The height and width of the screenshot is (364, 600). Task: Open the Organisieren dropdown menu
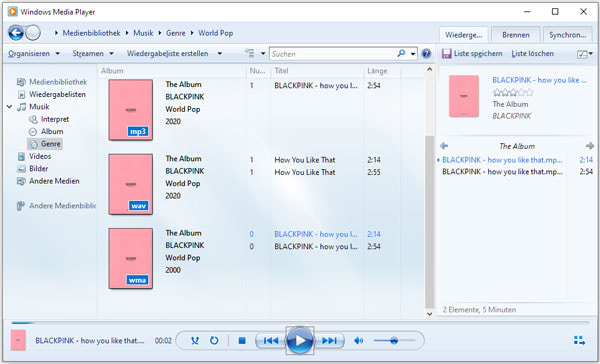pos(34,54)
